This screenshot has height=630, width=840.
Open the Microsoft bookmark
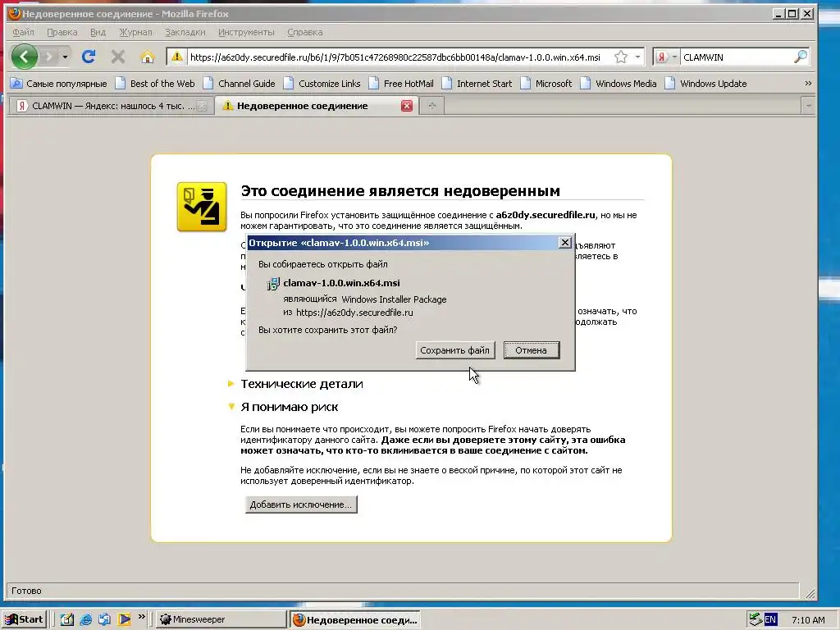click(546, 84)
